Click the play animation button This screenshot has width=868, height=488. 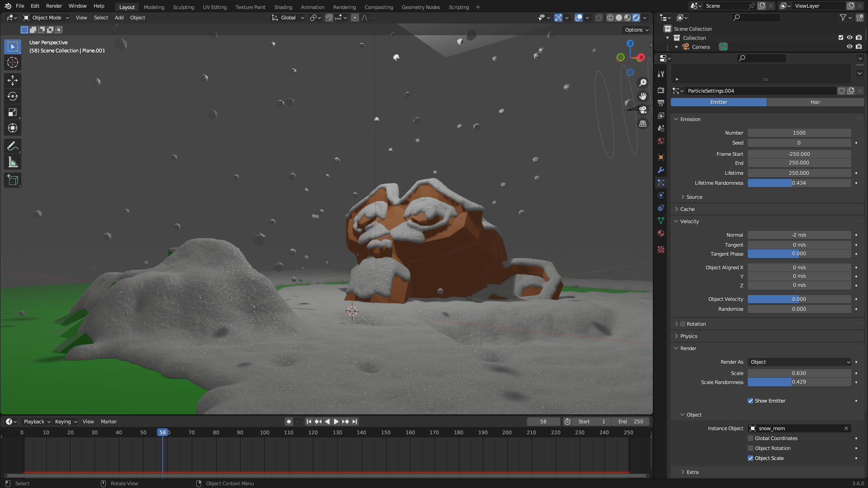tap(336, 422)
